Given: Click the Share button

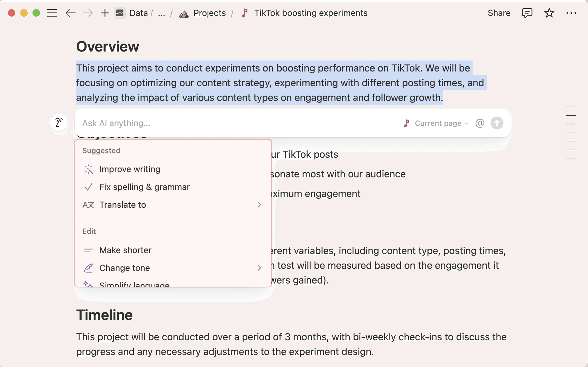Looking at the screenshot, I should coord(499,13).
